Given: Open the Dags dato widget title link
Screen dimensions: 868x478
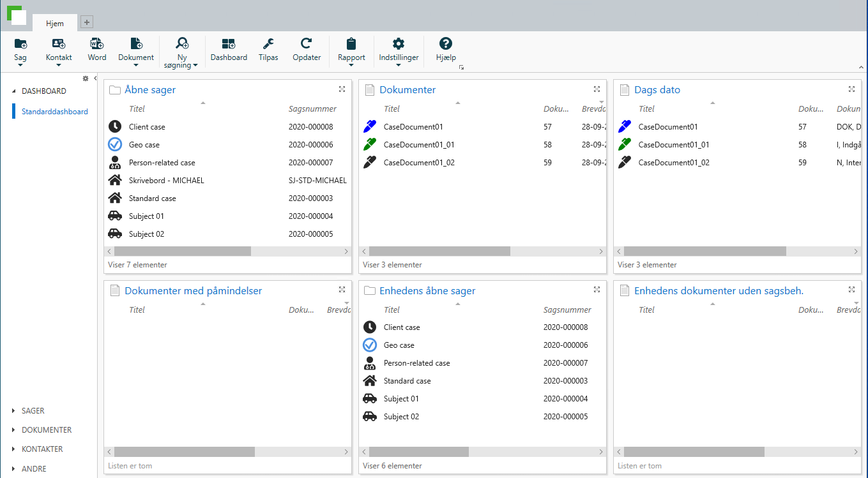Looking at the screenshot, I should [x=657, y=90].
